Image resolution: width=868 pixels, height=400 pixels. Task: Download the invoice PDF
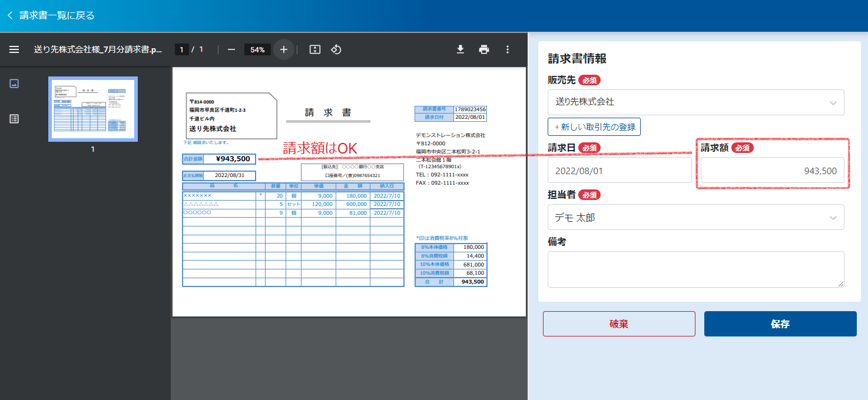[460, 49]
